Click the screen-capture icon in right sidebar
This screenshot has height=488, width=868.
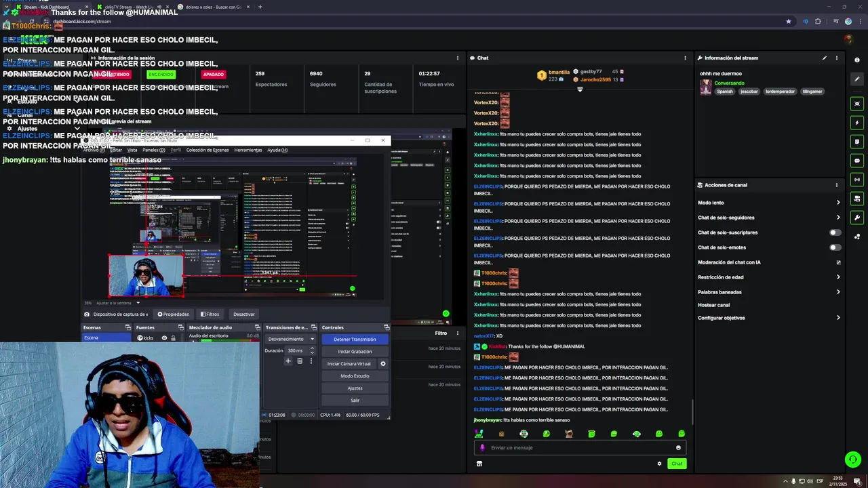857,104
